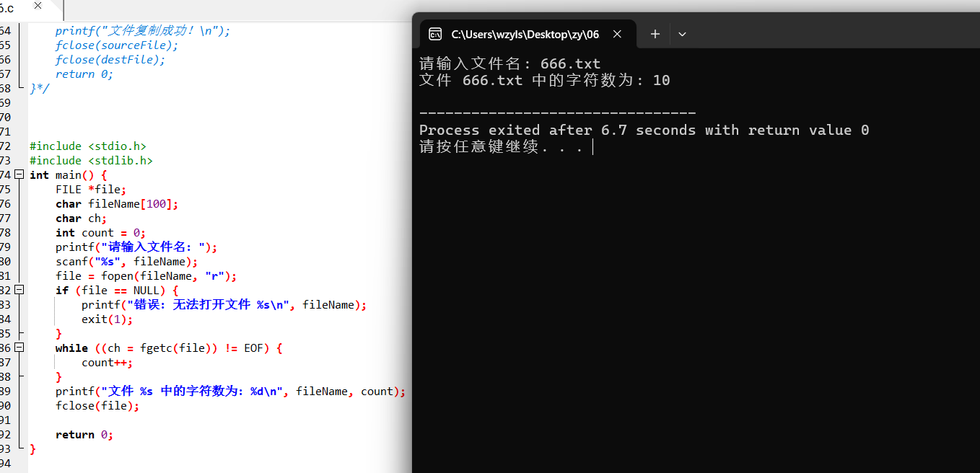The image size is (980, 473).
Task: Close the 5.c editor tab
Action: pyautogui.click(x=38, y=6)
